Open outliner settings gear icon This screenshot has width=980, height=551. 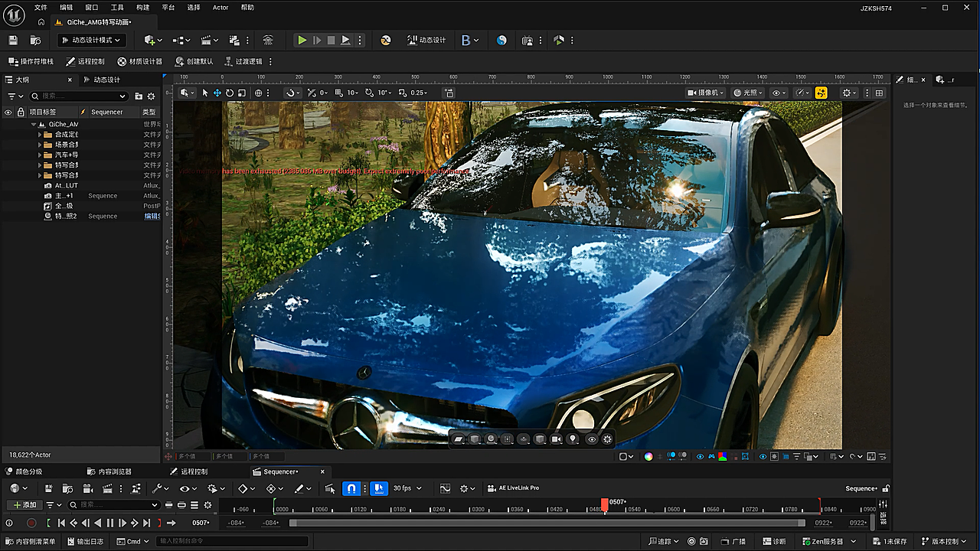point(151,96)
